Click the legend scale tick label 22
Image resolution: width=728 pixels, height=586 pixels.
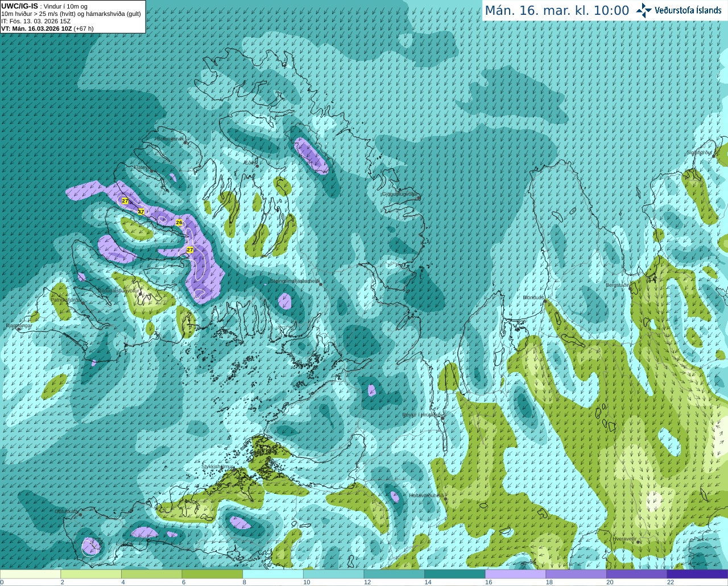pos(671,582)
